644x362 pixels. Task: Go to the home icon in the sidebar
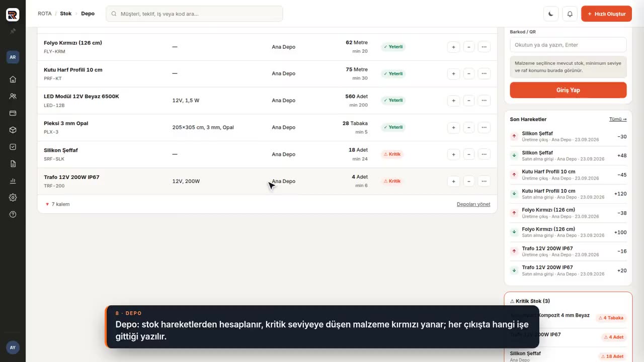[13, 79]
